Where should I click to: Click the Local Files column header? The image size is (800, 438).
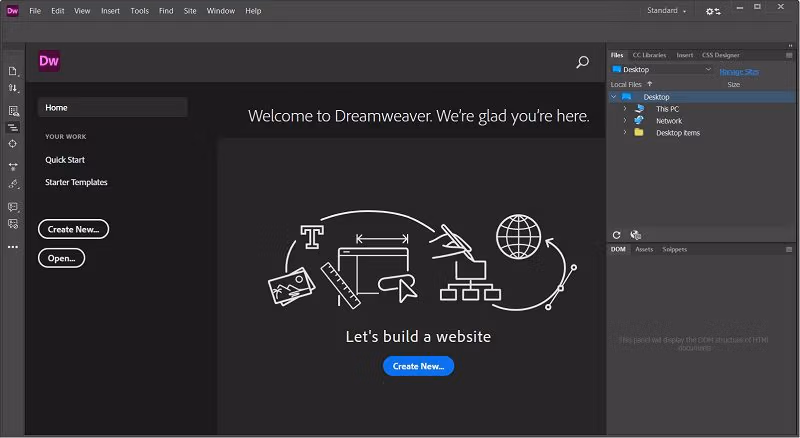coord(626,85)
